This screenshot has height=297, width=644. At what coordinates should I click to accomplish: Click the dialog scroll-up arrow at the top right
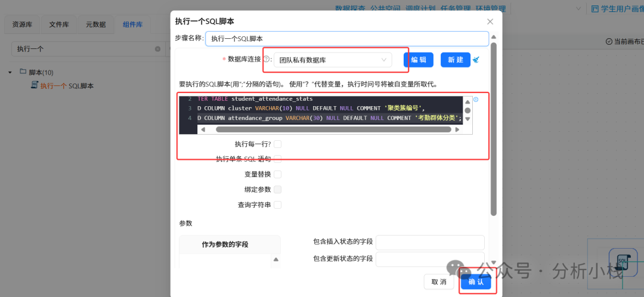(x=494, y=36)
